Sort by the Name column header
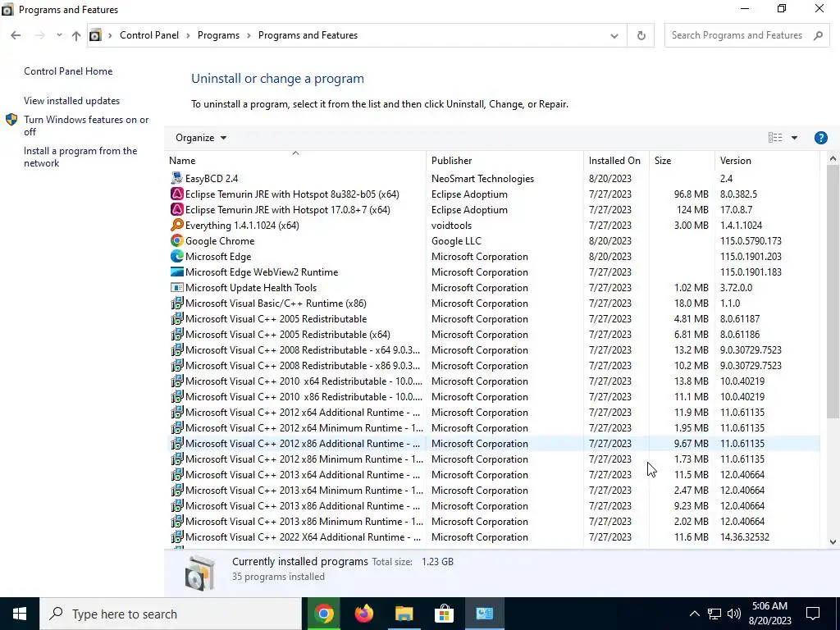840x630 pixels. pos(295,160)
